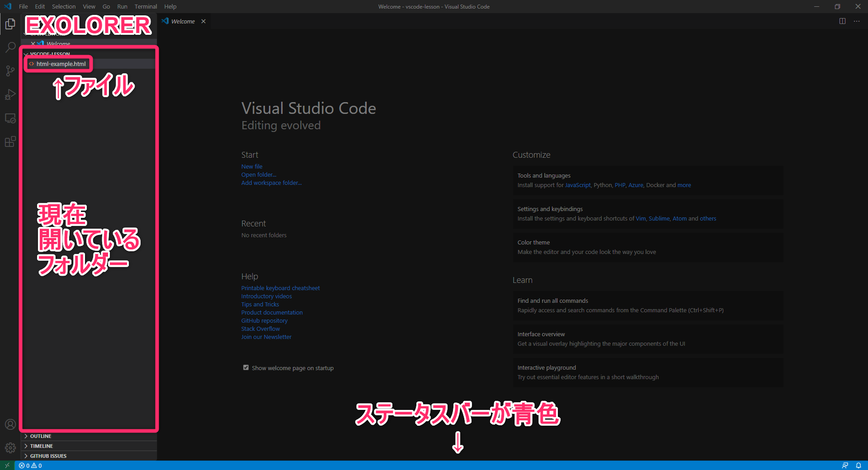This screenshot has height=470, width=868.
Task: Click the New file link
Action: (252, 166)
